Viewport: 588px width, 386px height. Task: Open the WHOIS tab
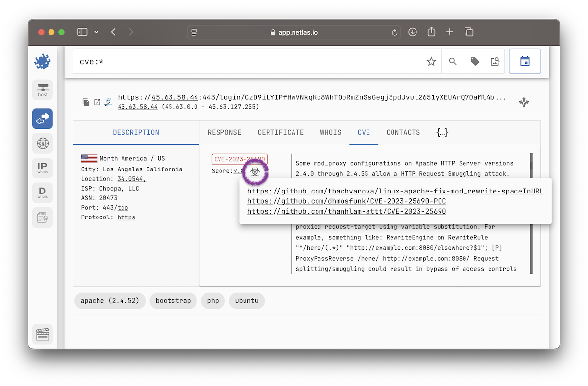click(x=330, y=132)
